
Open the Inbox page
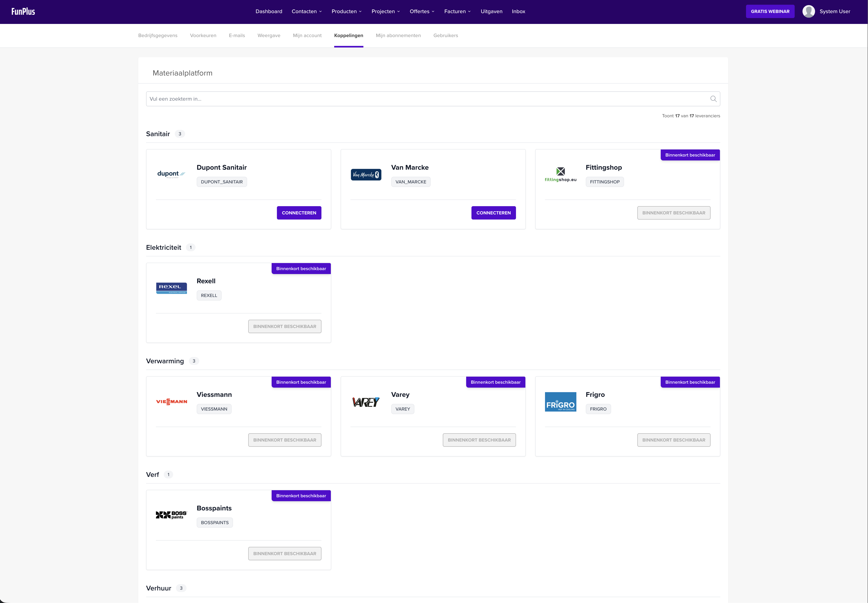coord(518,11)
